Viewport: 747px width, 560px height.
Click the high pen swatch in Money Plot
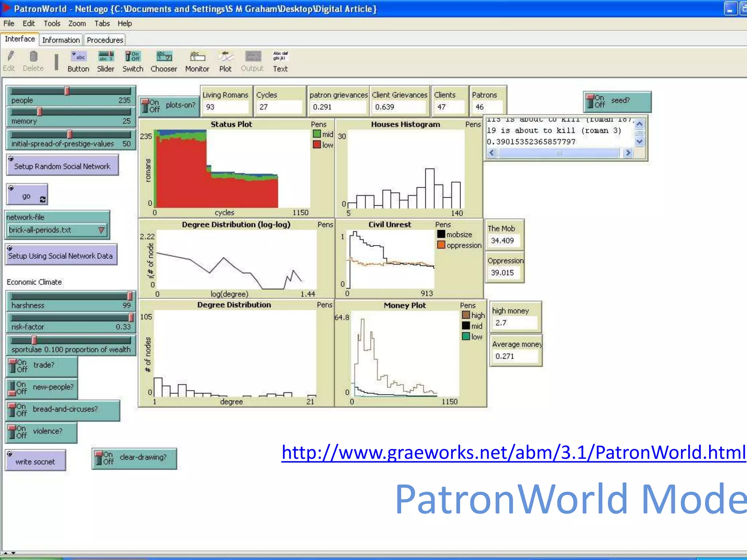[x=466, y=315]
